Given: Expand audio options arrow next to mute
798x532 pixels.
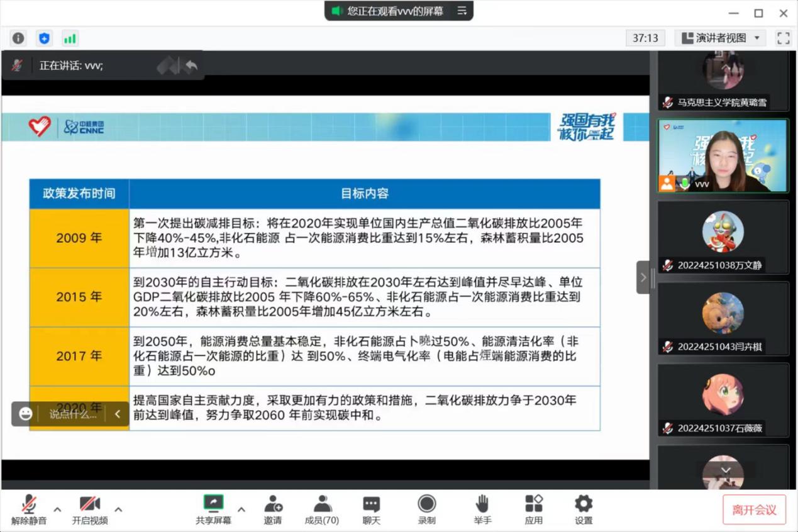Looking at the screenshot, I should [57, 509].
